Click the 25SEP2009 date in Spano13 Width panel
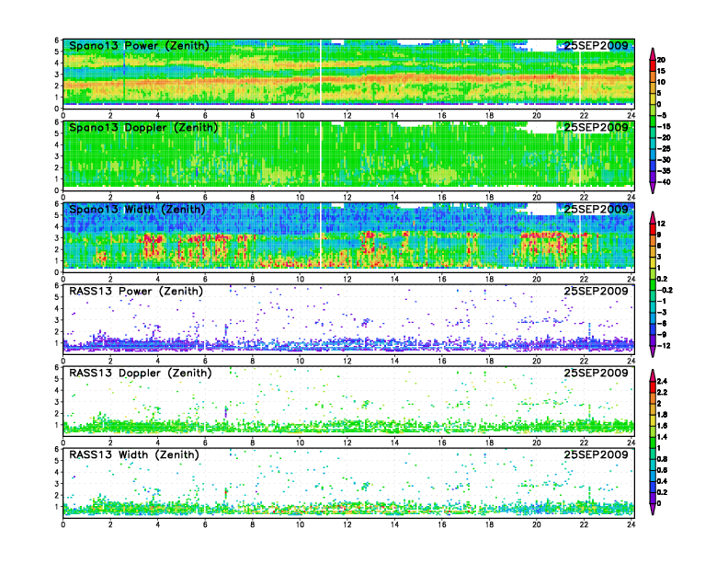This screenshot has width=728, height=563. coord(596,209)
